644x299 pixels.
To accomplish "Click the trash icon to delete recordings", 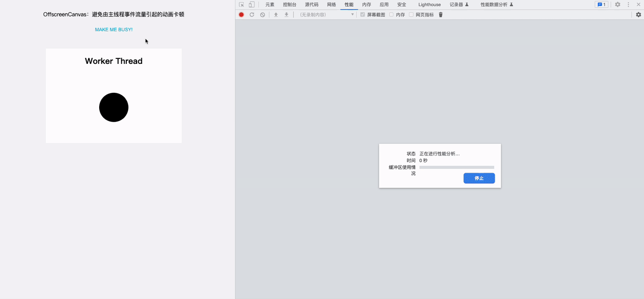I will tap(440, 14).
